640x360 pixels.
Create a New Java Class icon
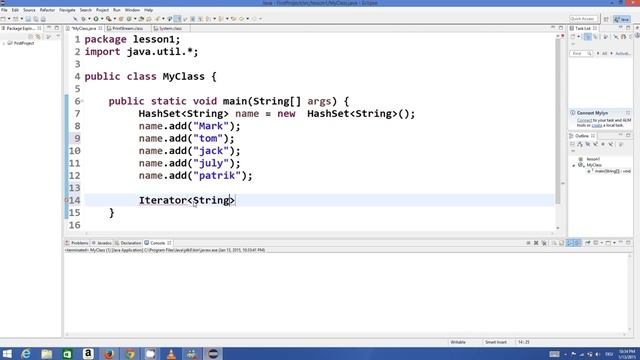click(x=129, y=19)
